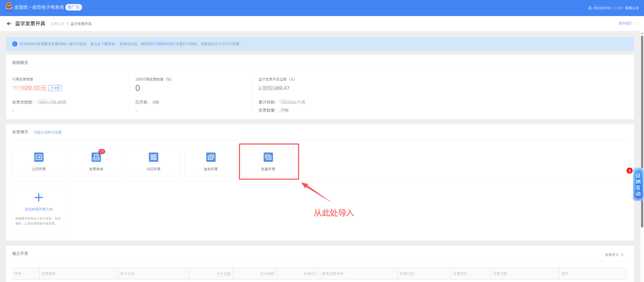Screen dimensions: 644x282
Task: Open the 打印帮助 print help link
Action: tap(158, 44)
